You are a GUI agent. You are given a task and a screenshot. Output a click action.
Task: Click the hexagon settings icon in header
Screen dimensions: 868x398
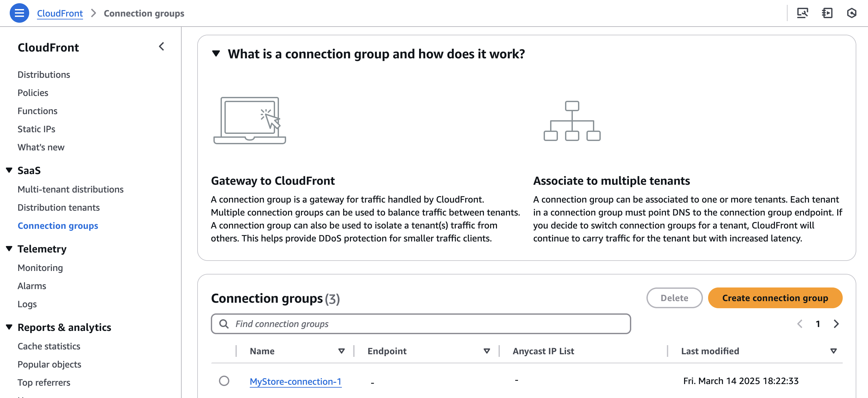(x=851, y=13)
